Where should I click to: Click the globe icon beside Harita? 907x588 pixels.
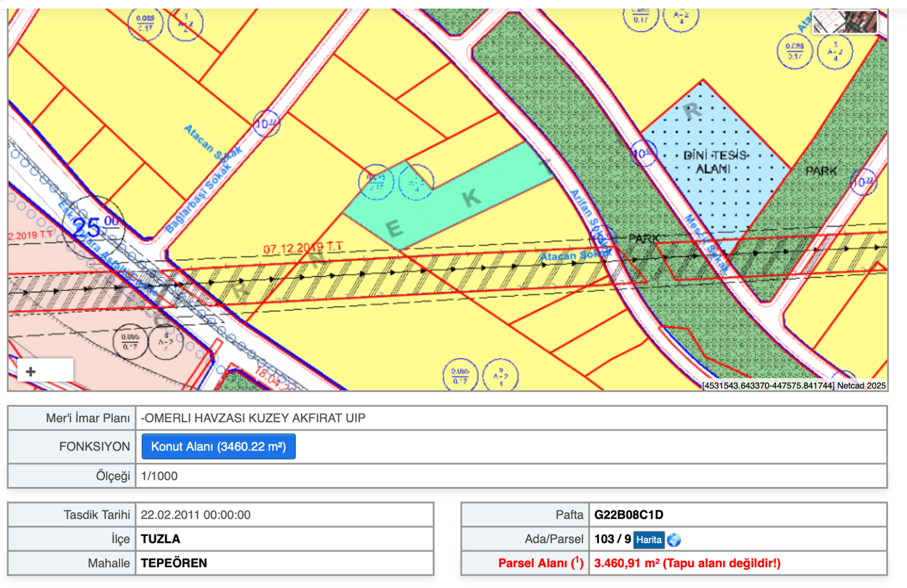(x=674, y=540)
